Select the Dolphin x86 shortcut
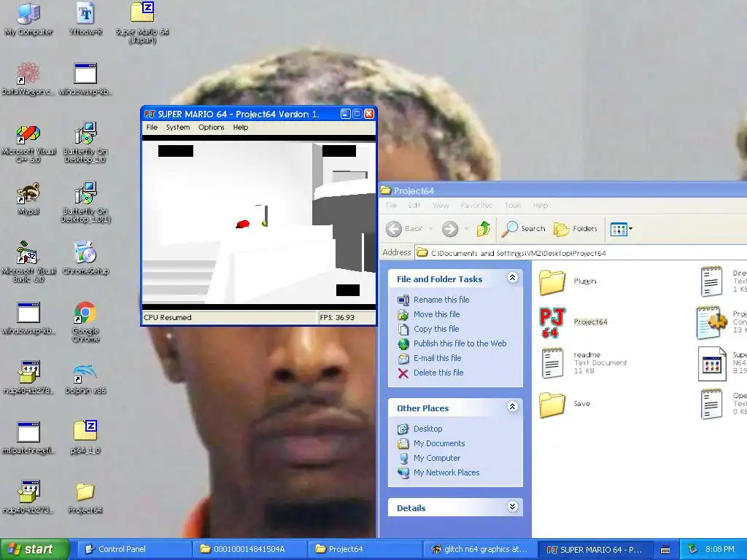 86,379
